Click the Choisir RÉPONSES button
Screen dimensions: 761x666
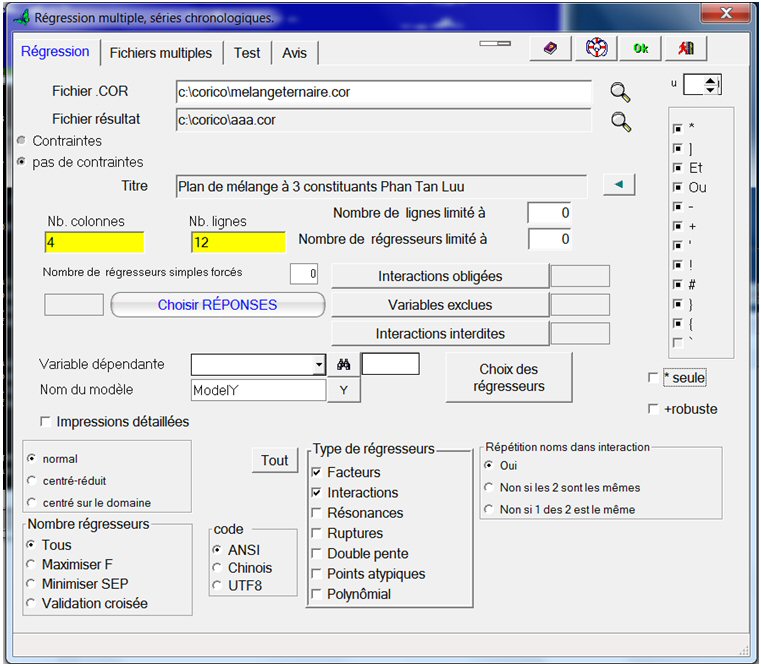pos(217,305)
